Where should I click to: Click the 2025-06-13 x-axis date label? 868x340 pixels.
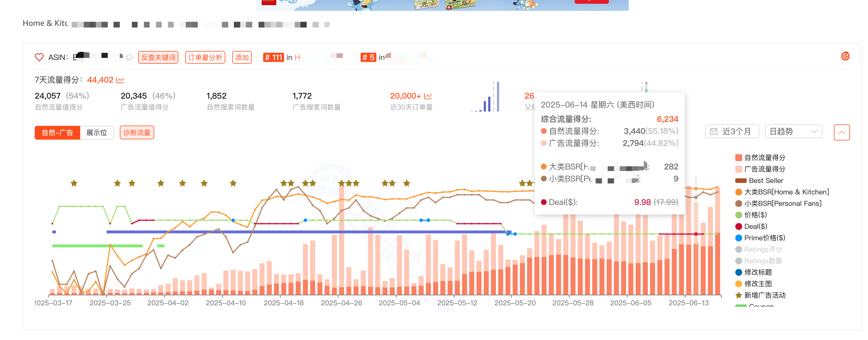pyautogui.click(x=688, y=303)
